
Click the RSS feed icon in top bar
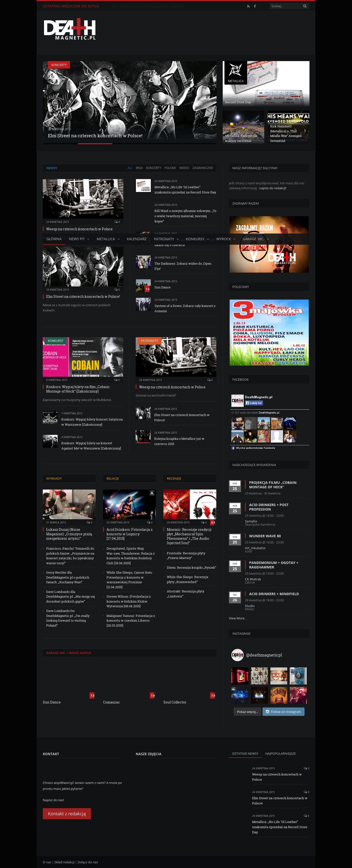coord(248,6)
